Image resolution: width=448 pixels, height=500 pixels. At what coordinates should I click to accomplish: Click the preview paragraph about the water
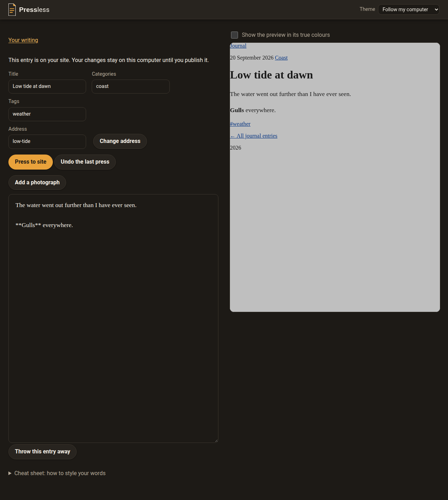(290, 94)
